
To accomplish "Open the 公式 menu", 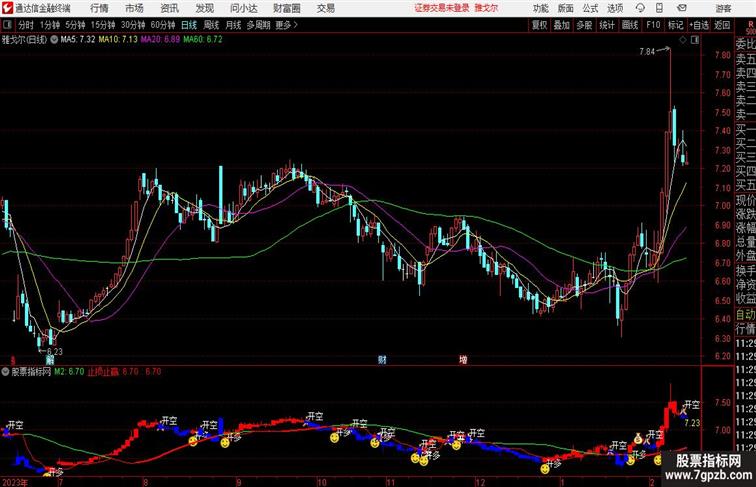I will [590, 8].
